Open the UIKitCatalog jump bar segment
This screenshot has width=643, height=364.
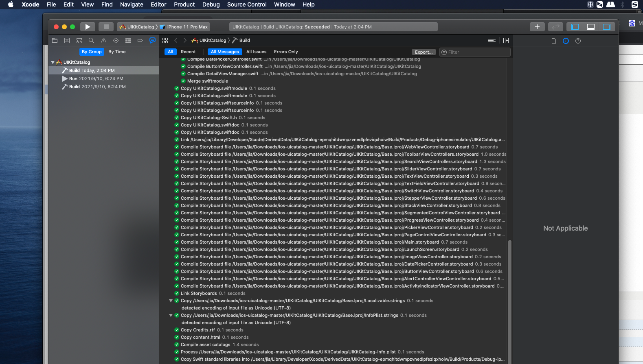(209, 40)
